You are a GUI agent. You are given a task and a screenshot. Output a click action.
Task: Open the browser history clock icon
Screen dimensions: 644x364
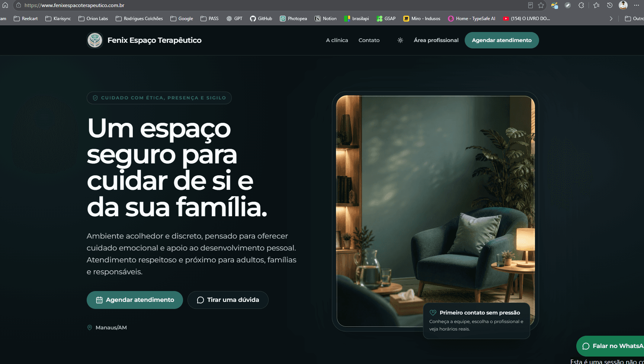pyautogui.click(x=609, y=5)
